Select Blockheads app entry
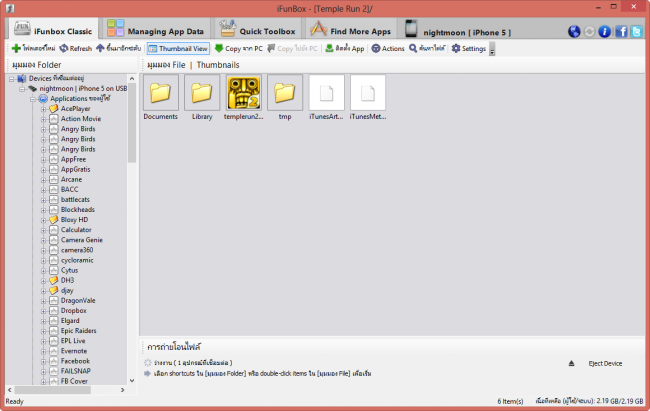Viewport: 650px width, 411px height. click(x=78, y=210)
